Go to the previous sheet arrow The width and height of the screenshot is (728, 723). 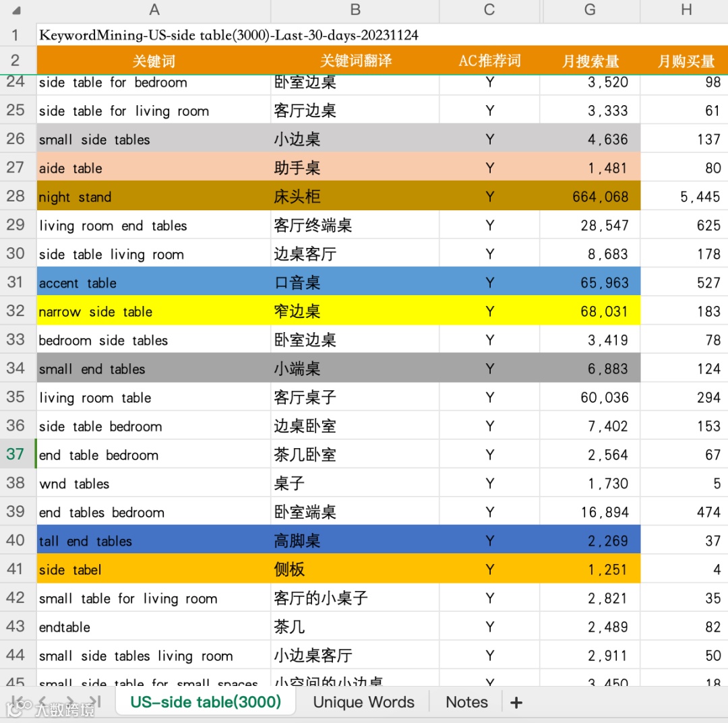click(42, 701)
